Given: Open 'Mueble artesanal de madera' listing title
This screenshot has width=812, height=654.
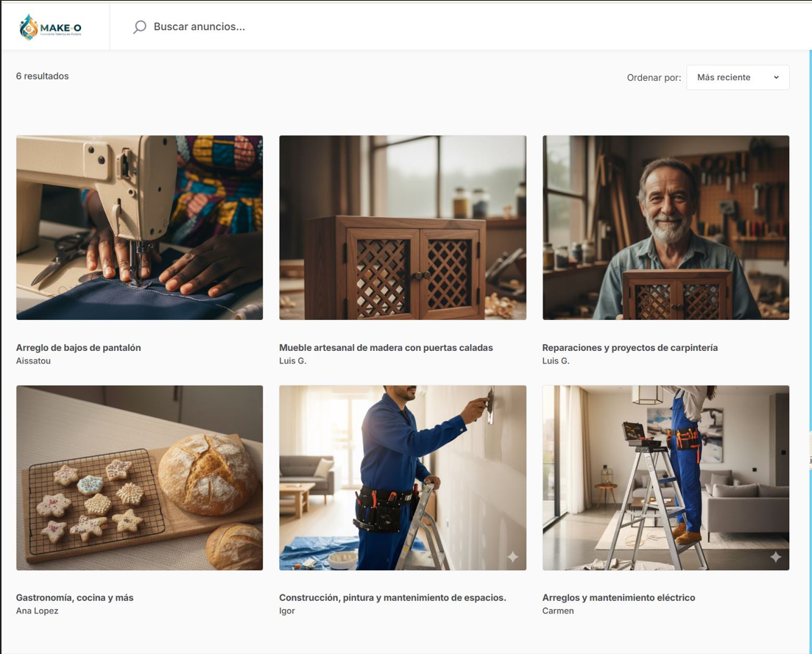Looking at the screenshot, I should (x=386, y=347).
